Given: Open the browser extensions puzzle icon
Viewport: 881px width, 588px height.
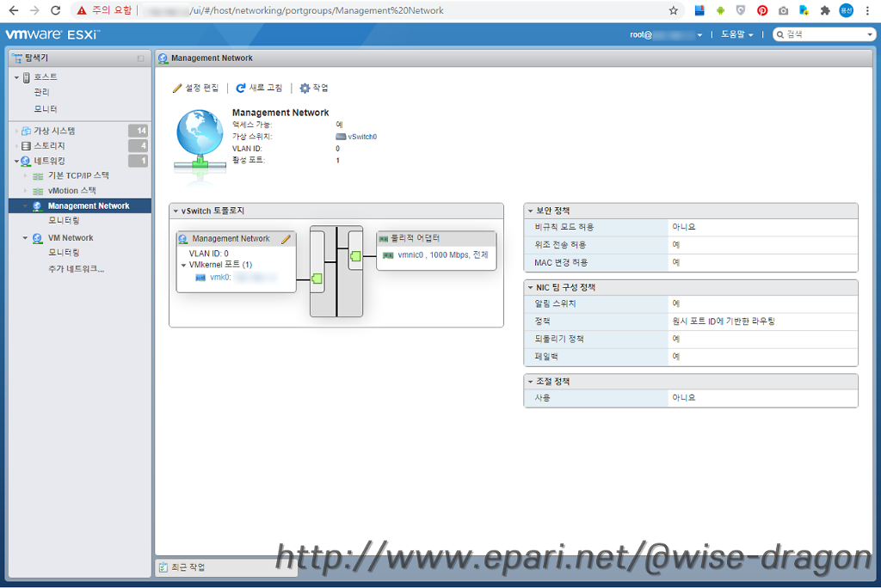Looking at the screenshot, I should 825,10.
